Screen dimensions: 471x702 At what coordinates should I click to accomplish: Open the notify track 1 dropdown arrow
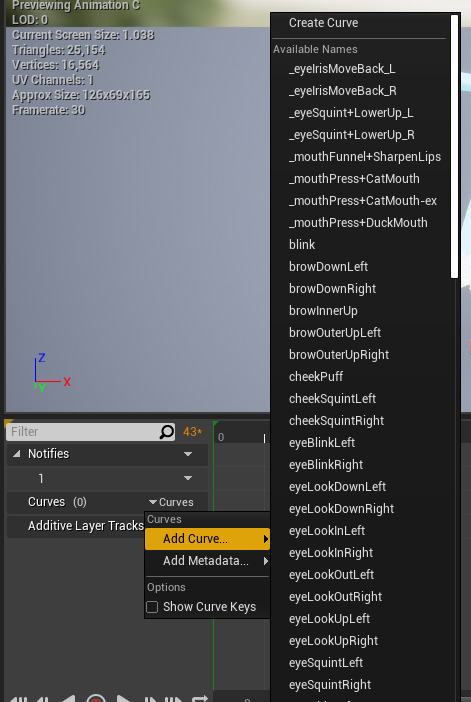(188, 479)
